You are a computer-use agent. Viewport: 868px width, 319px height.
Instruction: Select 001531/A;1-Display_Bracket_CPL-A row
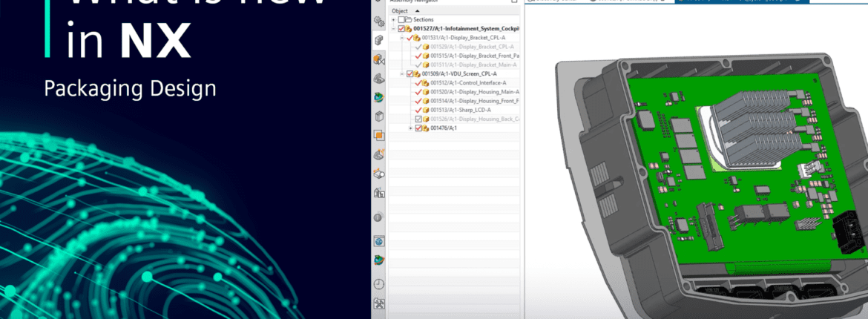coord(464,38)
